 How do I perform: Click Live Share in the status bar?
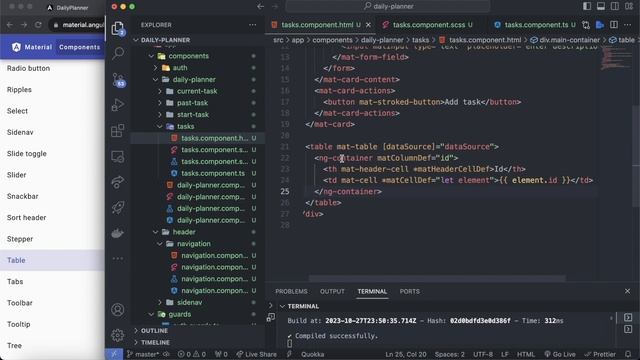[x=256, y=354]
